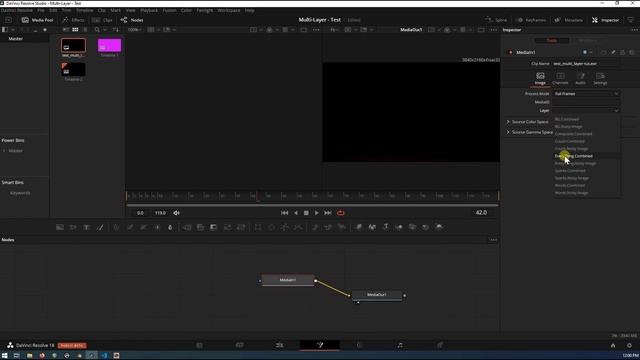
Task: Toggle the Spline editor panel
Action: pyautogui.click(x=496, y=20)
